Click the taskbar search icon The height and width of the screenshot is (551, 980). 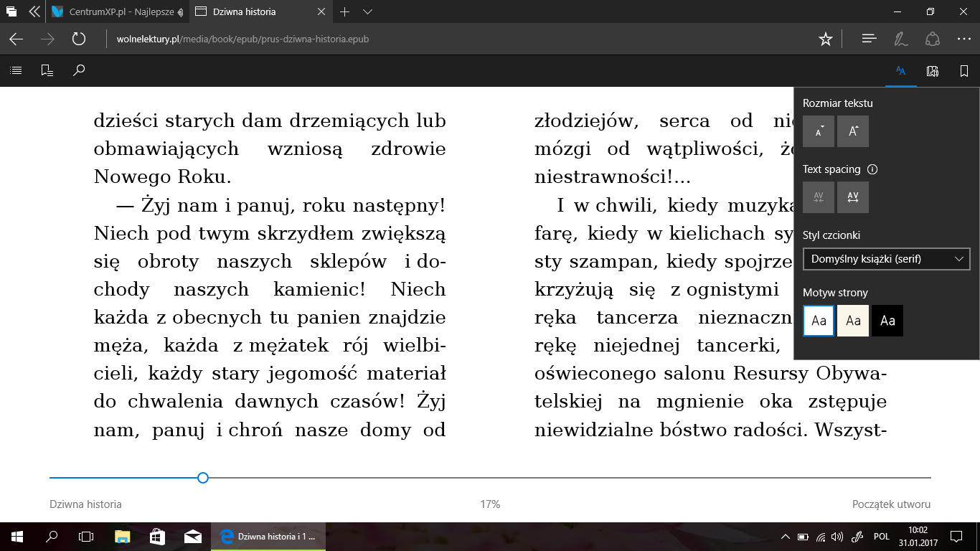pos(52,536)
